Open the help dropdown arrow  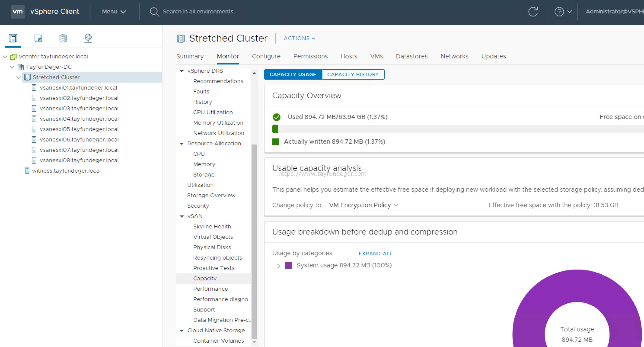569,11
